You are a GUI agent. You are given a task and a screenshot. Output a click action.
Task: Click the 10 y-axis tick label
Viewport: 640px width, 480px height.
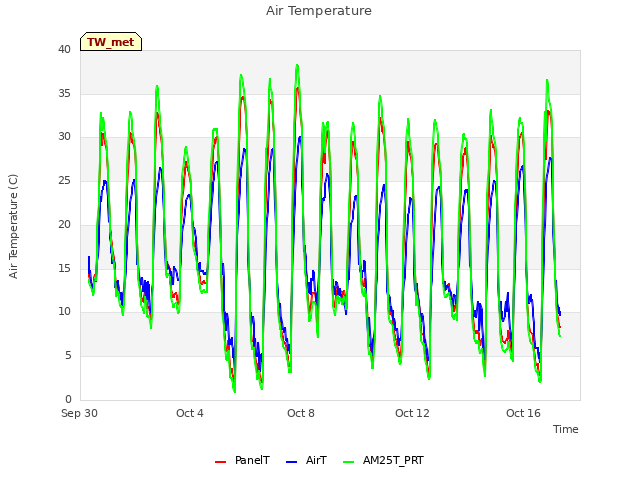(x=64, y=311)
